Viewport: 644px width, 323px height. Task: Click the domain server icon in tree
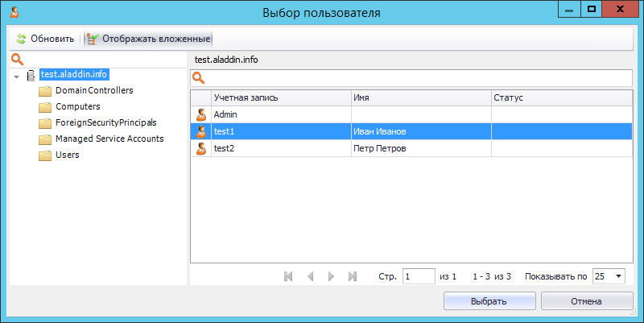[x=31, y=76]
